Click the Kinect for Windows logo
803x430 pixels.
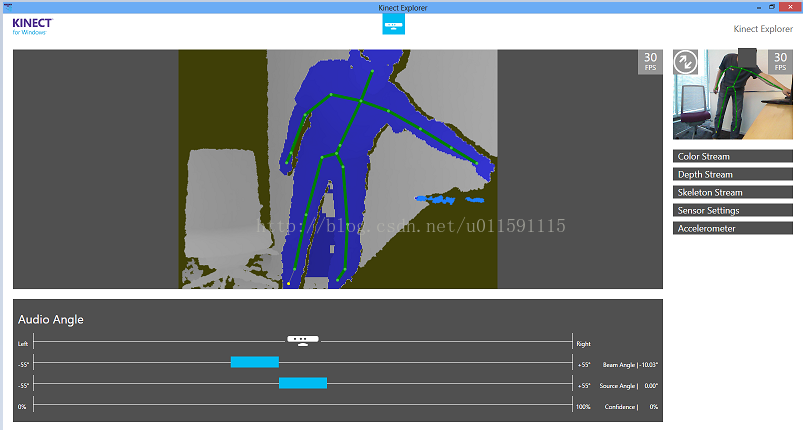[x=32, y=26]
